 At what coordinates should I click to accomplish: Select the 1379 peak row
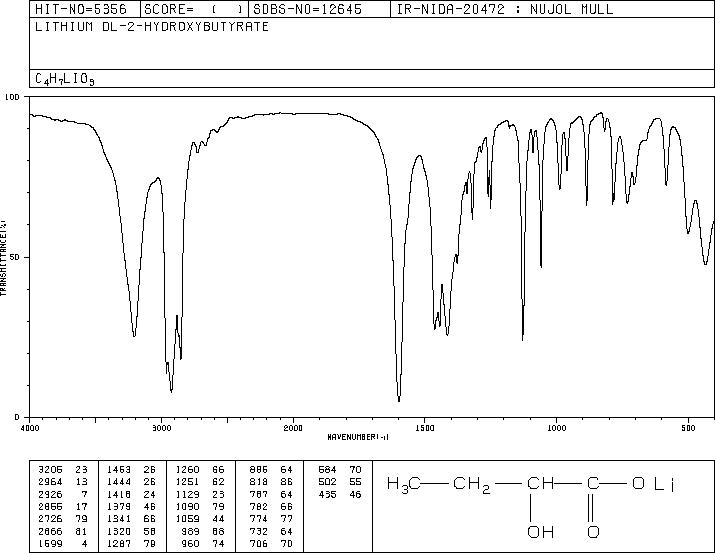pos(131,506)
